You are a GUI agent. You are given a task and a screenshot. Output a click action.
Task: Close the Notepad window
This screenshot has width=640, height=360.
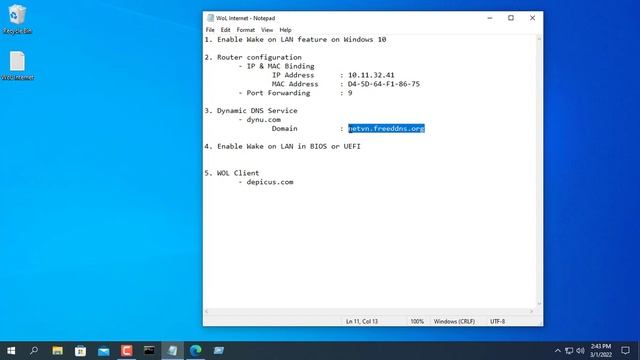[532, 18]
